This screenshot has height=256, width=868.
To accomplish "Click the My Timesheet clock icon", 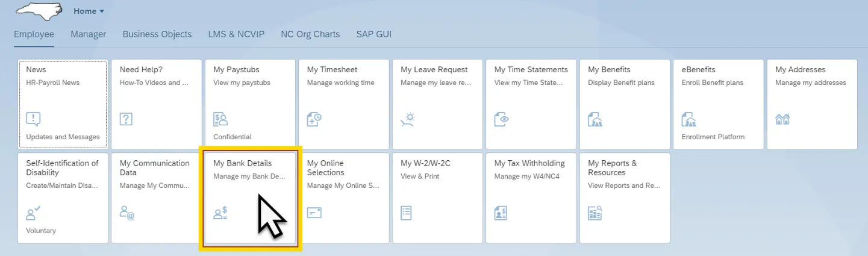I will [314, 119].
